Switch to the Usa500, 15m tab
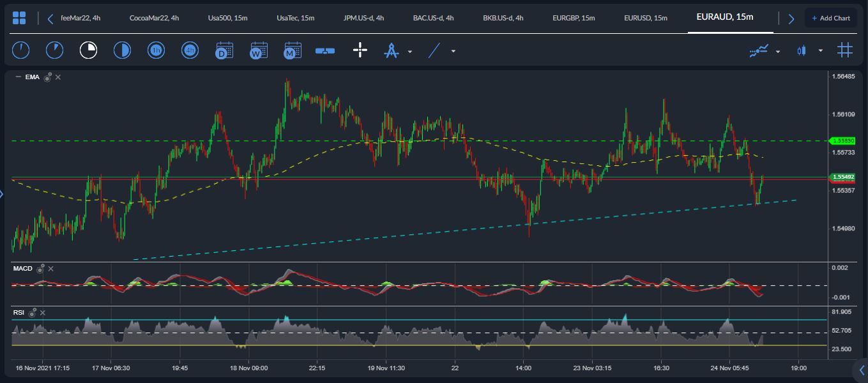 (x=226, y=18)
